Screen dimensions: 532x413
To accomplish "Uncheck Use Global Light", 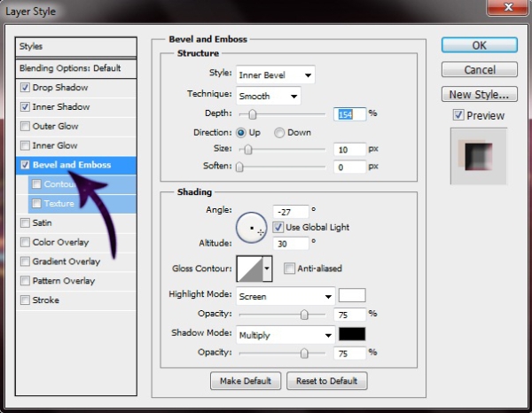I will click(278, 228).
